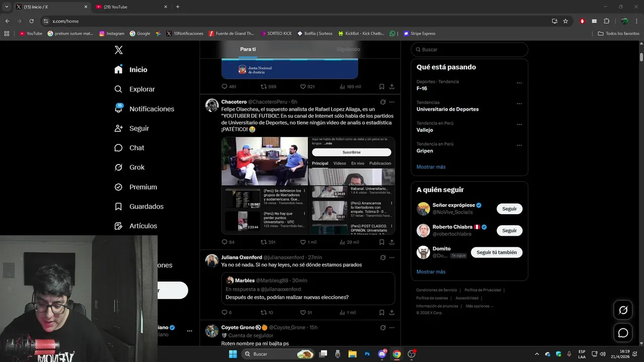644x362 pixels.
Task: Open the YouTube bookmark in bookmarks bar
Action: pos(31,34)
